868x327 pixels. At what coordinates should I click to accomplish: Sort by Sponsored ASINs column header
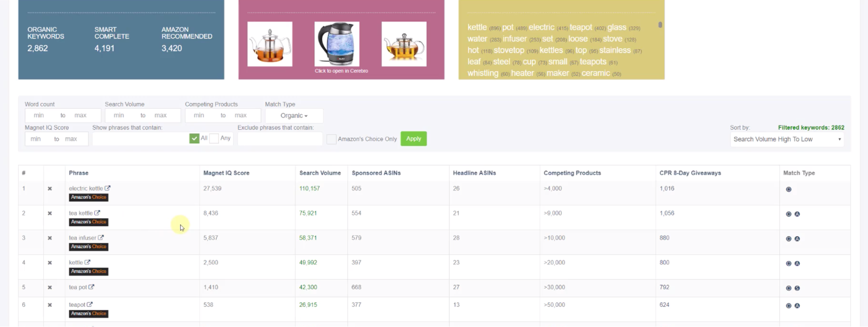[376, 173]
